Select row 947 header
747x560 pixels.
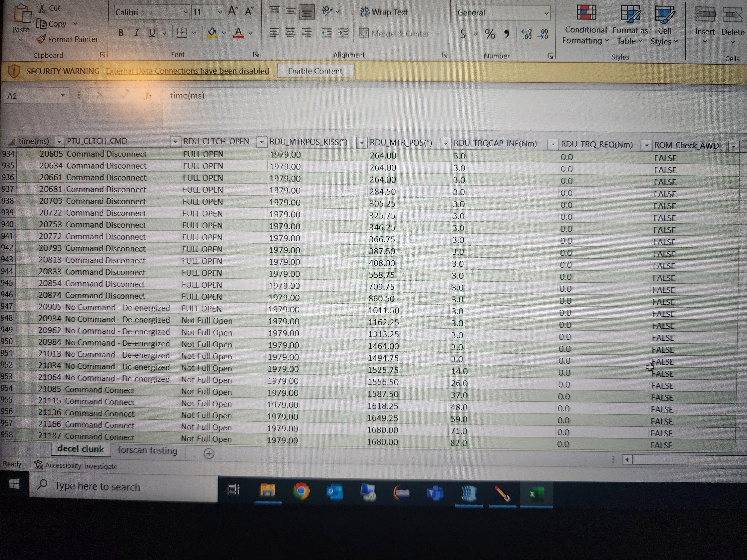[7, 306]
